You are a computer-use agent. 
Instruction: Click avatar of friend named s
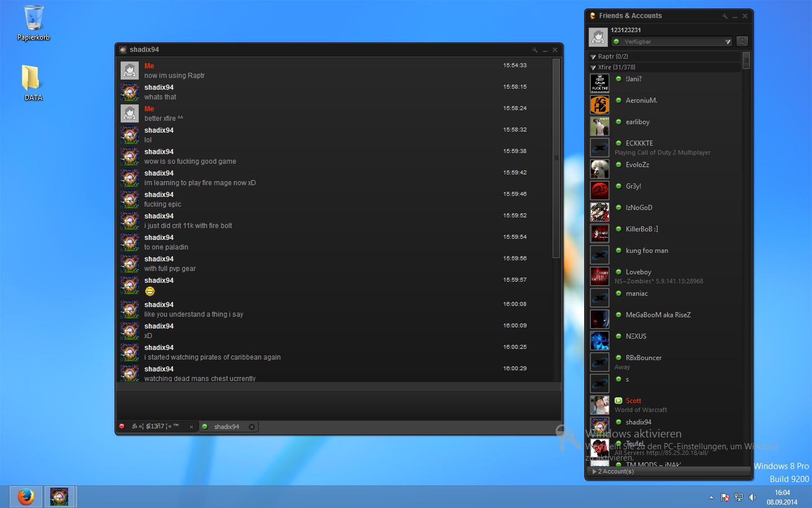[599, 383]
